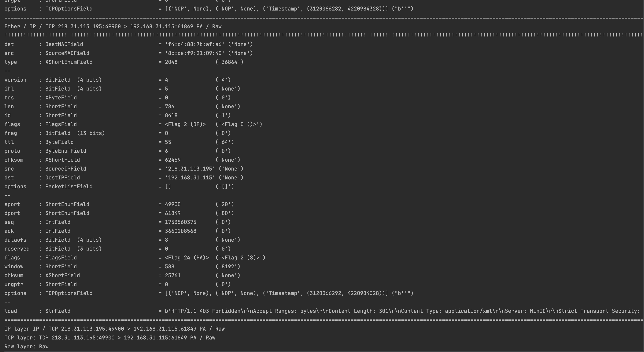Click the source IP '218.31.113.195' field value

coord(190,169)
